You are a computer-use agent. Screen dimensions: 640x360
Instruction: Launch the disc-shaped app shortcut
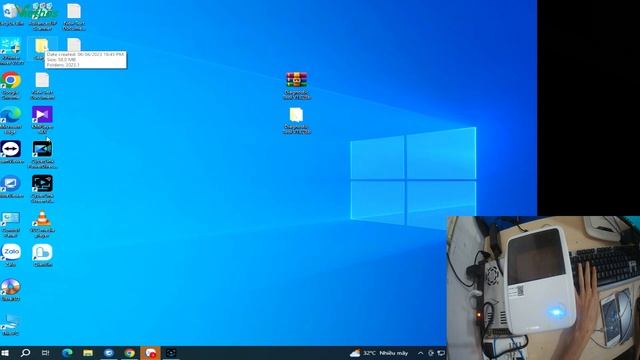11,290
